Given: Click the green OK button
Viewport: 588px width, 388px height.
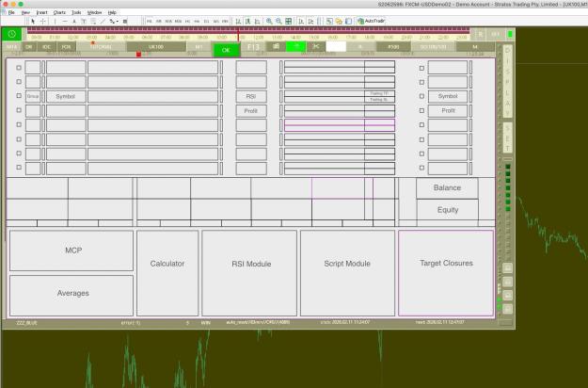Looking at the screenshot, I should coord(226,50).
